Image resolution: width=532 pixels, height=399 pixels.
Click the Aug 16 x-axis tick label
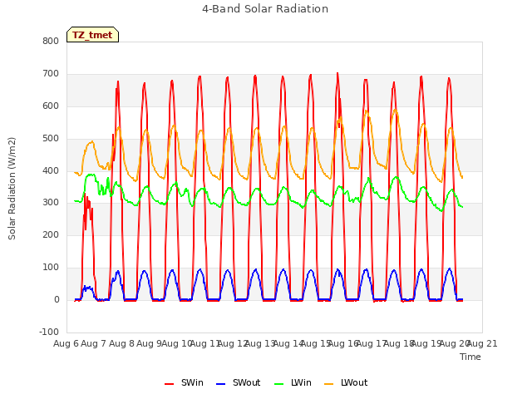click(x=343, y=343)
